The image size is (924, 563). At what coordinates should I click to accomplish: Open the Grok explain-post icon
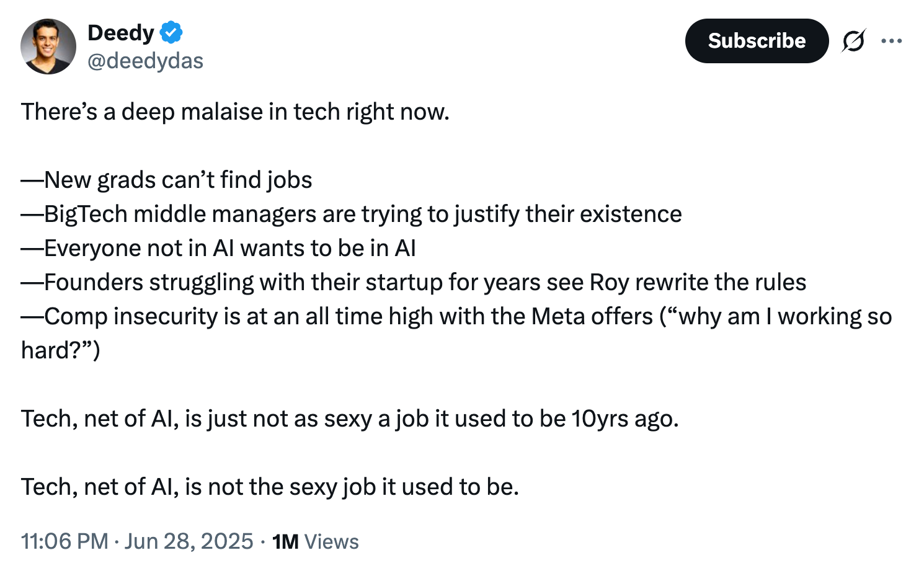pyautogui.click(x=854, y=41)
